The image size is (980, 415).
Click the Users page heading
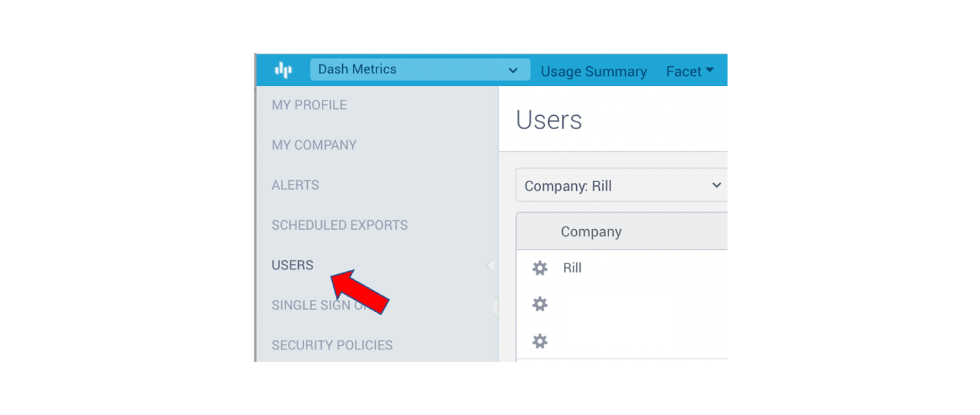pyautogui.click(x=549, y=120)
